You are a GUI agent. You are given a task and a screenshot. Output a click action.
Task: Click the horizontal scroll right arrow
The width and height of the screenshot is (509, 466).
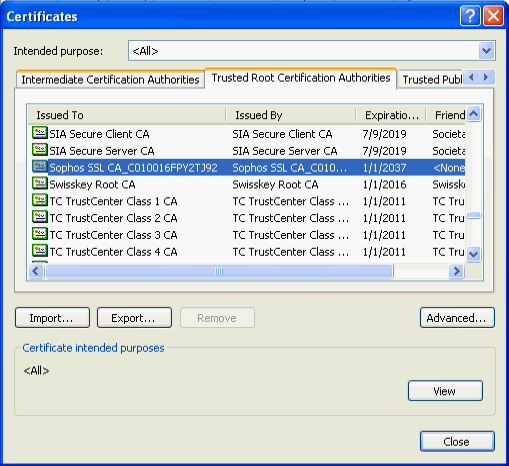coord(456,271)
